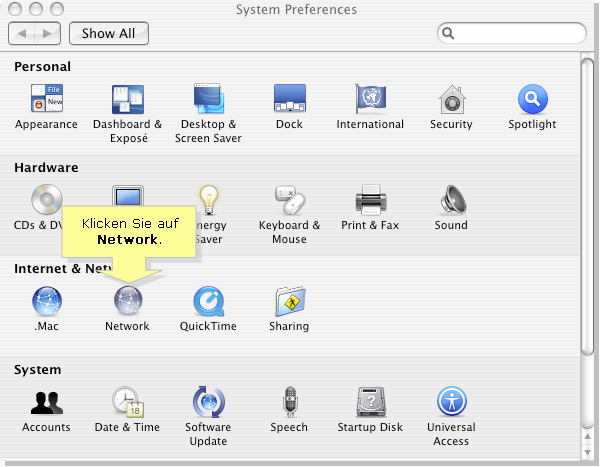The width and height of the screenshot is (600, 467).
Task: Click the Displays monitor icon
Action: coord(128,196)
